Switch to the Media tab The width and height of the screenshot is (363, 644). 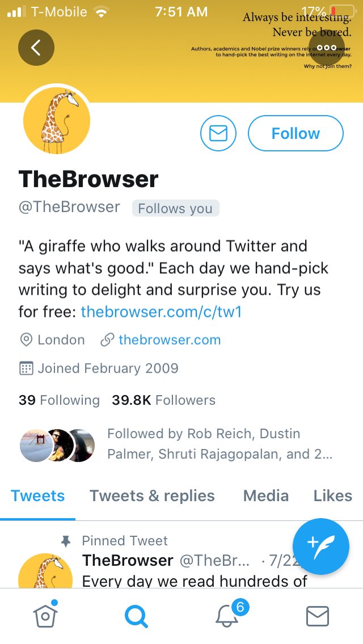[266, 495]
